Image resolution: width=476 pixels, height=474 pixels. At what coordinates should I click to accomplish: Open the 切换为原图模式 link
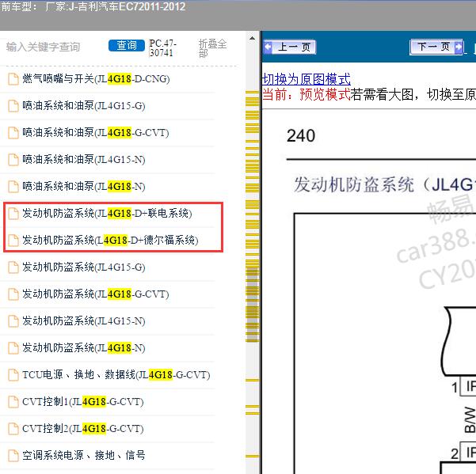307,79
